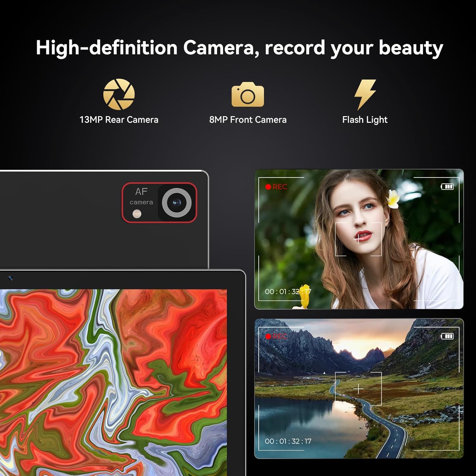Click the battery icon on the landscape photo

447,336
